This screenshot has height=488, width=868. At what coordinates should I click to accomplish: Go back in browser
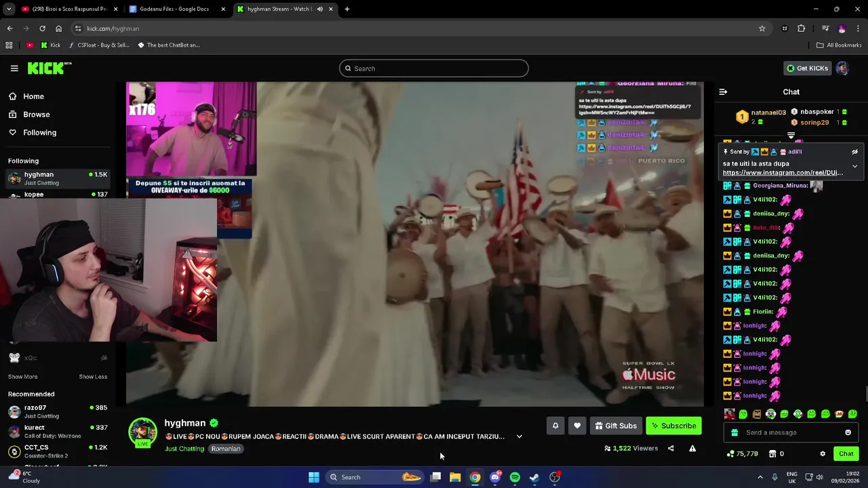(9, 28)
